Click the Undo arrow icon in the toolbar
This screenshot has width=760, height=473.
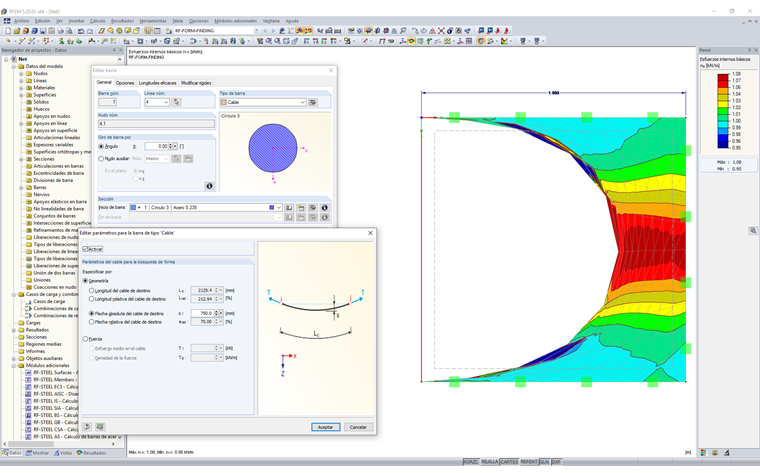81,31
